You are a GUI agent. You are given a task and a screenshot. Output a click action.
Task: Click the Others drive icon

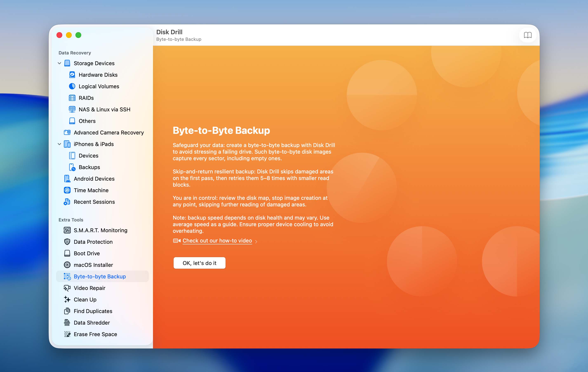(72, 121)
